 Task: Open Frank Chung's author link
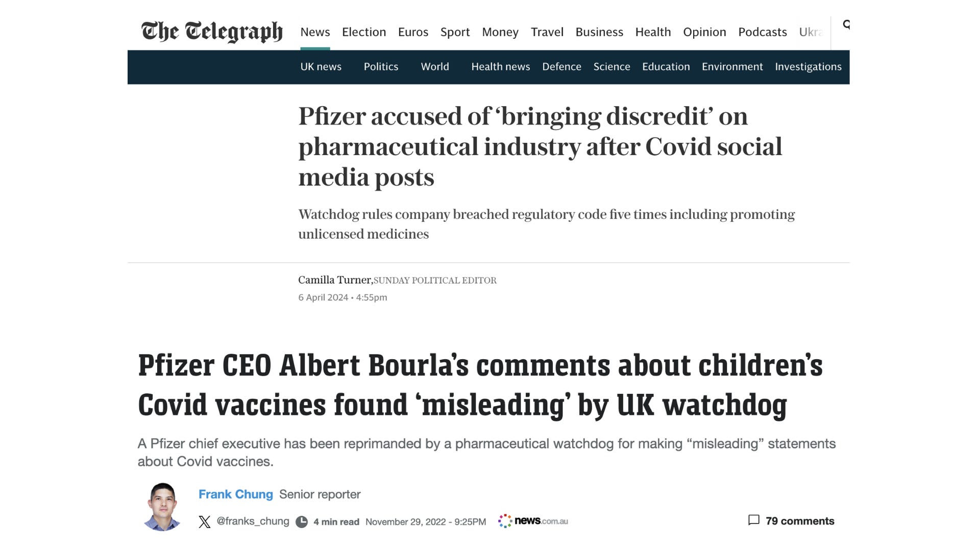point(235,494)
